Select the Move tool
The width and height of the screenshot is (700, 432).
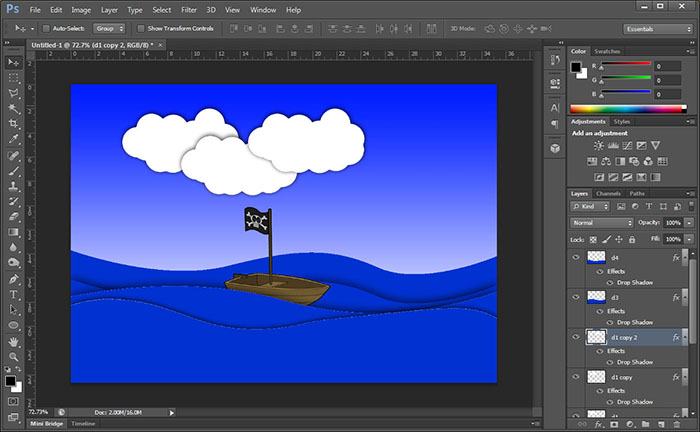point(14,63)
